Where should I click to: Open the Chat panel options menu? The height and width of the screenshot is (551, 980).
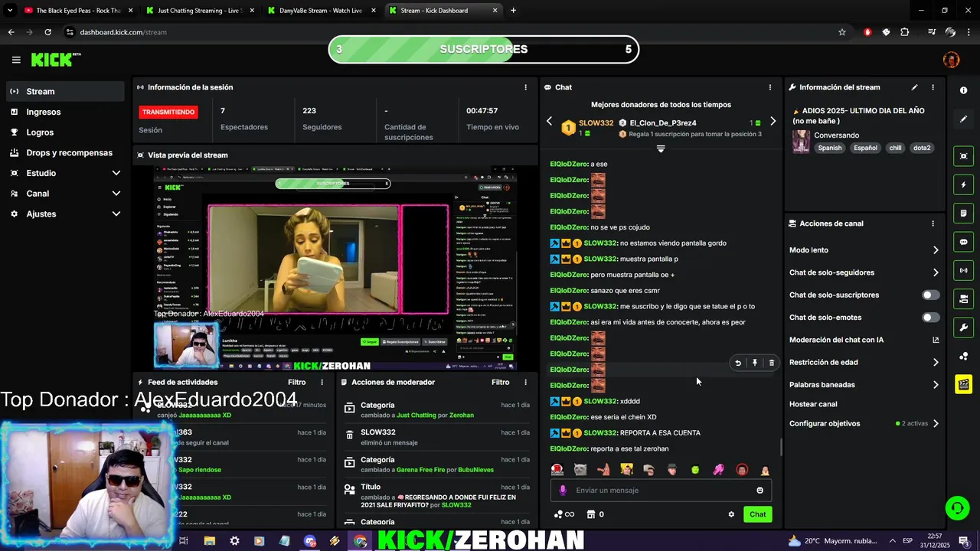point(769,87)
